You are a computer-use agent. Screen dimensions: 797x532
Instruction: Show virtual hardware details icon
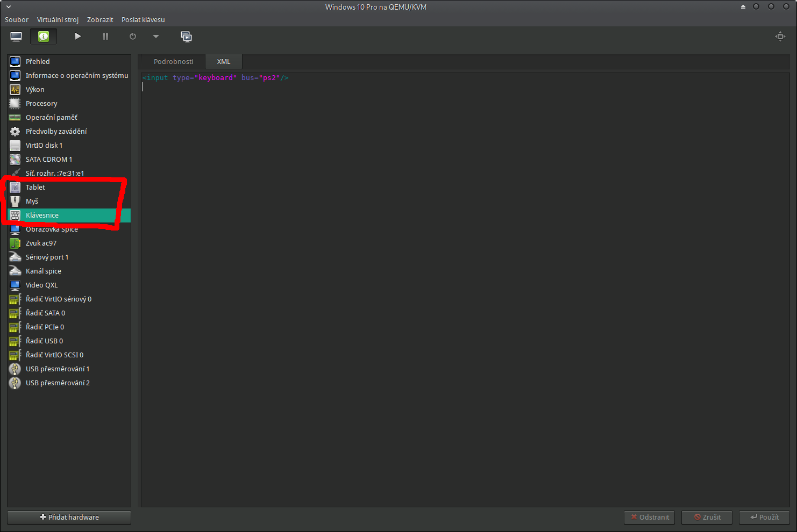44,37
